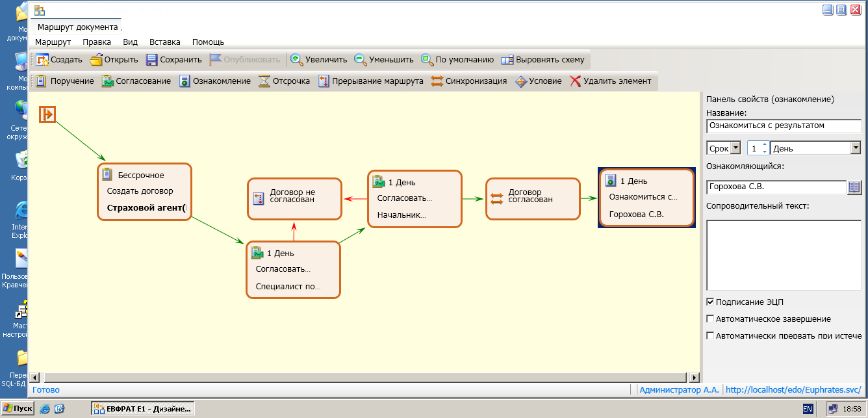Viewport: 868px width, 418px height.
Task: Click the canvas scrollbar right arrow
Action: tap(695, 377)
